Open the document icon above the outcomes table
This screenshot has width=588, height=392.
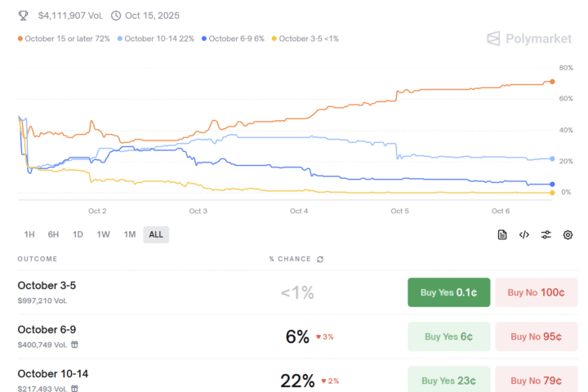pyautogui.click(x=502, y=234)
